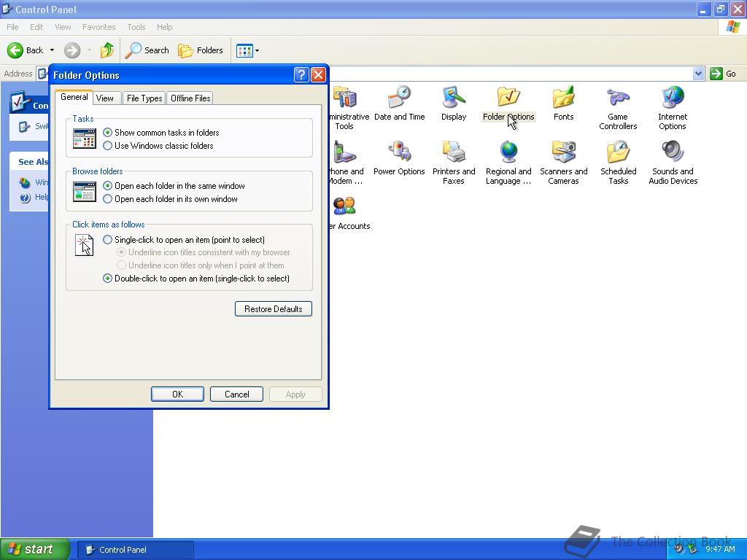This screenshot has width=747, height=560.
Task: Open the View menu in the menu bar
Action: point(63,27)
